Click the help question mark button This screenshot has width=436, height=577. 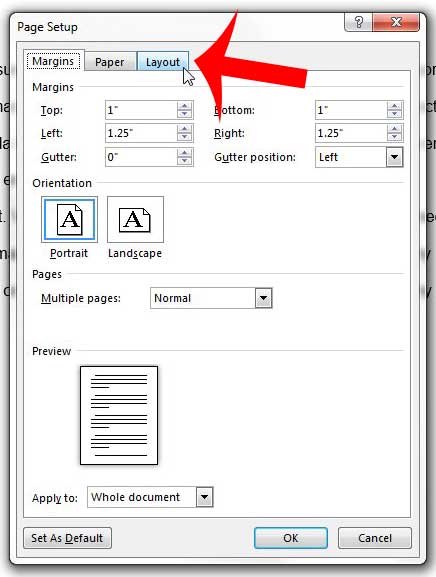(359, 23)
